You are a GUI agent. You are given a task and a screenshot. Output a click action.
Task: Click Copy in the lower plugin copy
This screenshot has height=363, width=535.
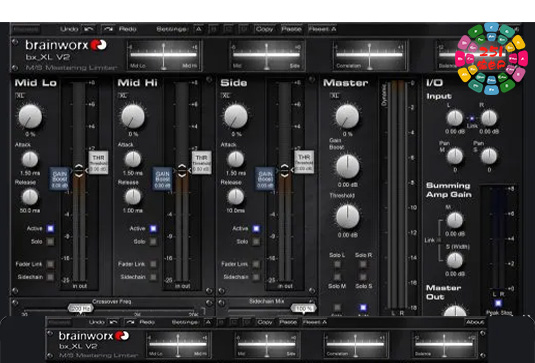[x=265, y=322]
